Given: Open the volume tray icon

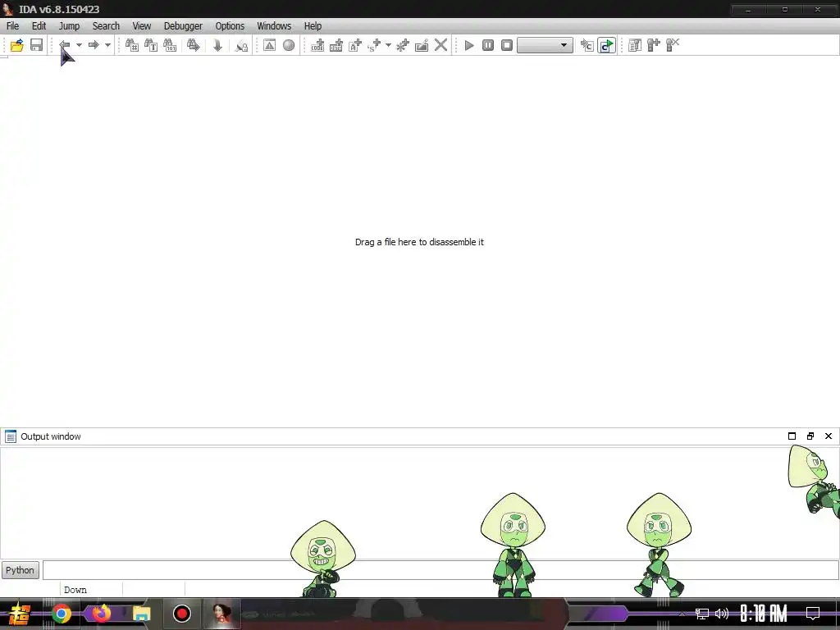Looking at the screenshot, I should 722,614.
